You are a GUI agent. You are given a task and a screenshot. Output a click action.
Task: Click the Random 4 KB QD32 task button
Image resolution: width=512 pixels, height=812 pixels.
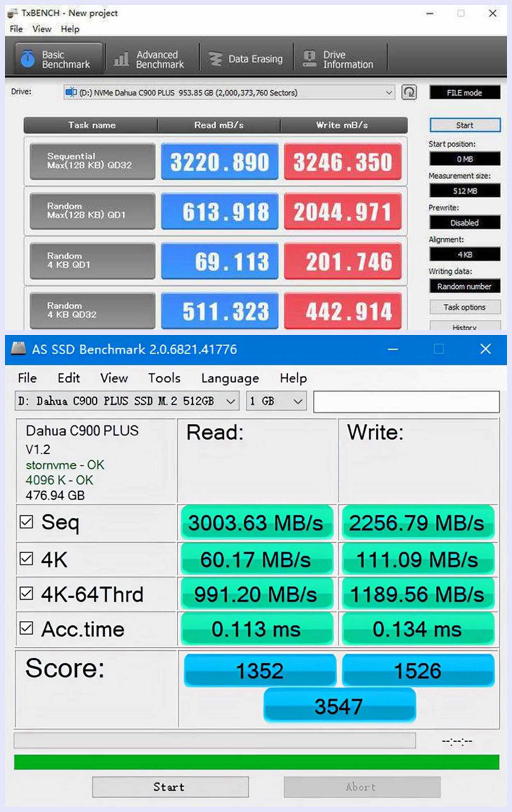coord(93,310)
